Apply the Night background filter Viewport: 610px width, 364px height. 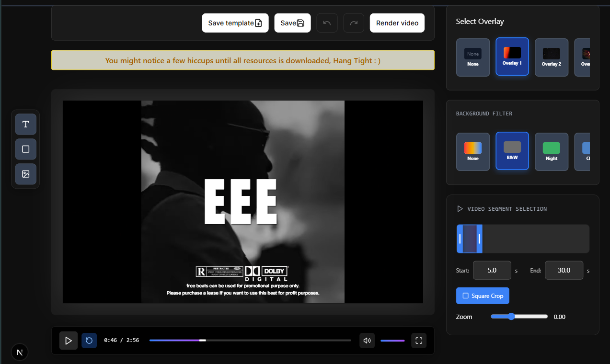[551, 151]
